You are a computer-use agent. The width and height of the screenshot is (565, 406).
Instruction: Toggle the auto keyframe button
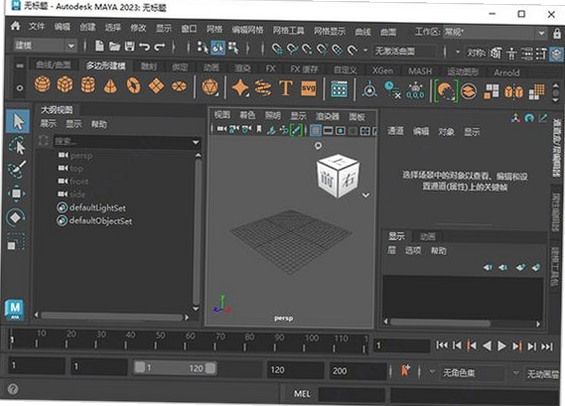click(x=405, y=370)
